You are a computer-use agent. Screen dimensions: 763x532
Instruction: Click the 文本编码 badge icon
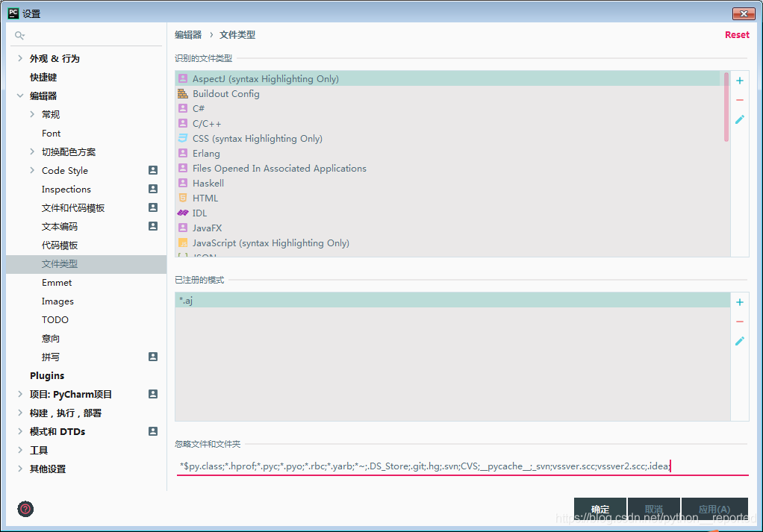pos(153,226)
